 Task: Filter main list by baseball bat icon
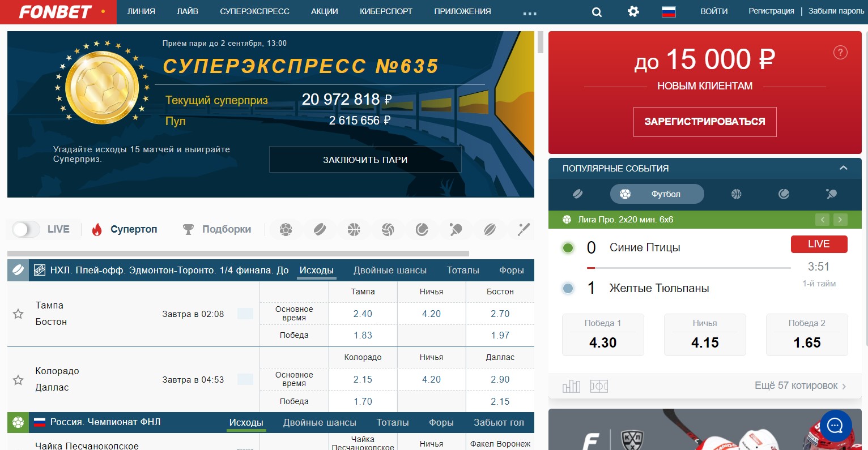[524, 229]
